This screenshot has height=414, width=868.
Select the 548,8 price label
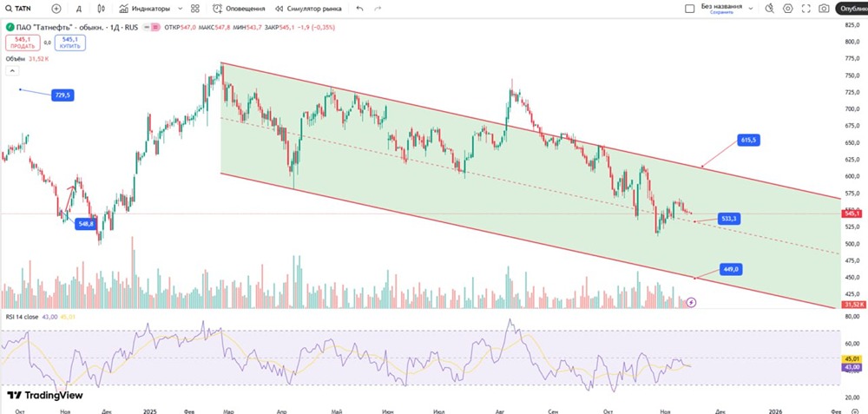coord(86,224)
